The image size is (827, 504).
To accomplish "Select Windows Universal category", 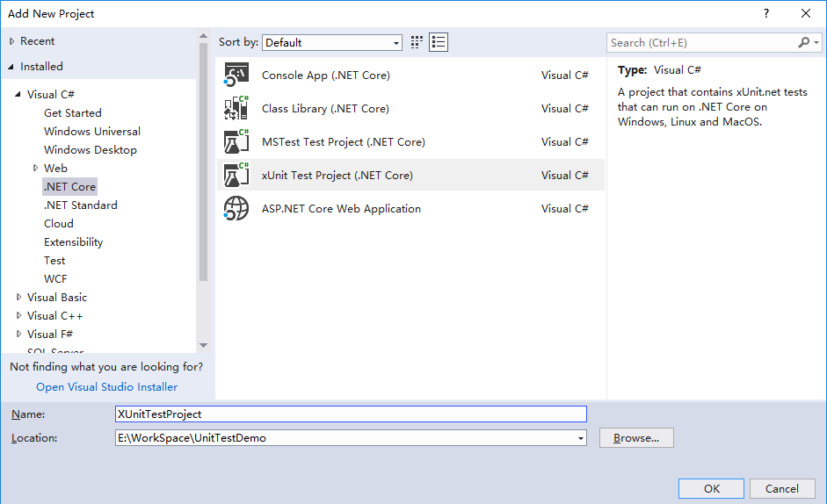I will [x=92, y=132].
